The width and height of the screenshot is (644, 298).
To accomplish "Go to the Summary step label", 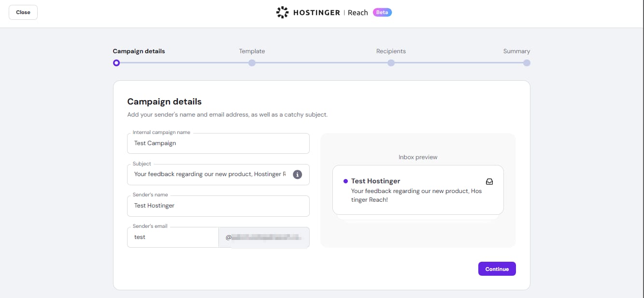I will [516, 51].
